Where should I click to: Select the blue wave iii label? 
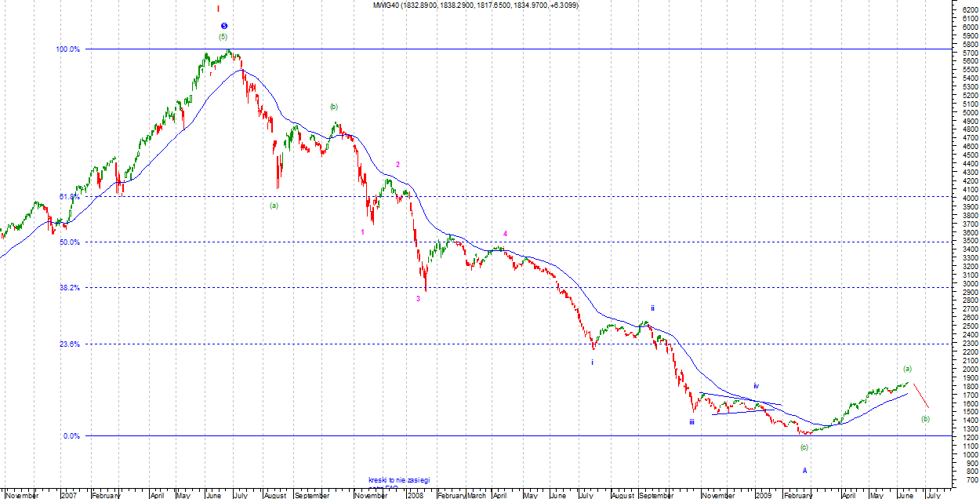(691, 421)
